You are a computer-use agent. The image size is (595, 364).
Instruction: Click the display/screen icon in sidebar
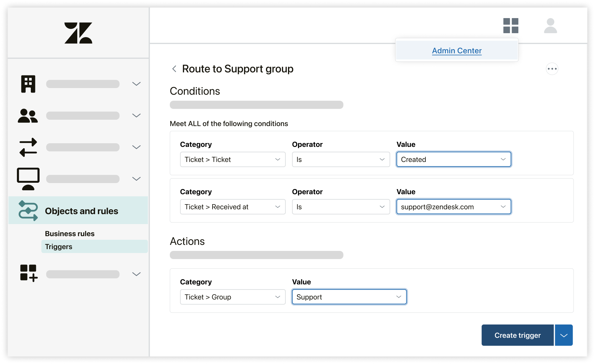pos(28,178)
